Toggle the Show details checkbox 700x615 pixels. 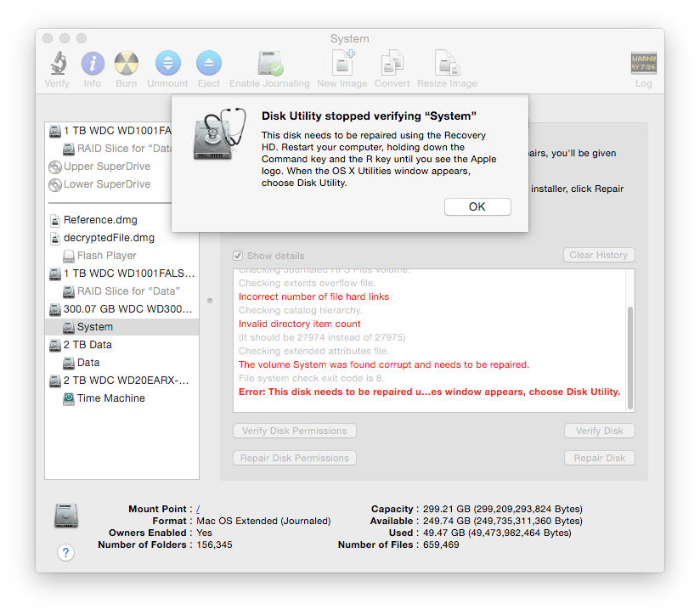coord(238,256)
